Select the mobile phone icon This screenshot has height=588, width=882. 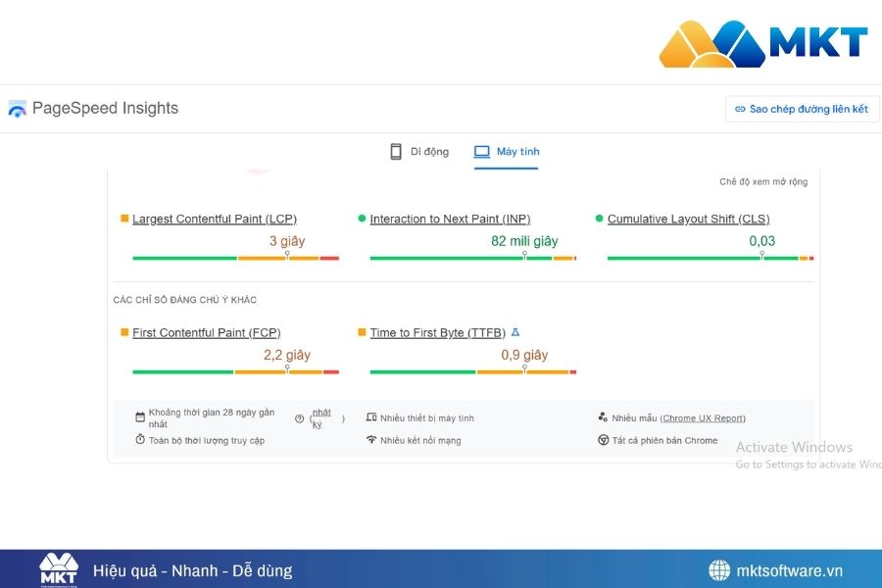tap(395, 151)
